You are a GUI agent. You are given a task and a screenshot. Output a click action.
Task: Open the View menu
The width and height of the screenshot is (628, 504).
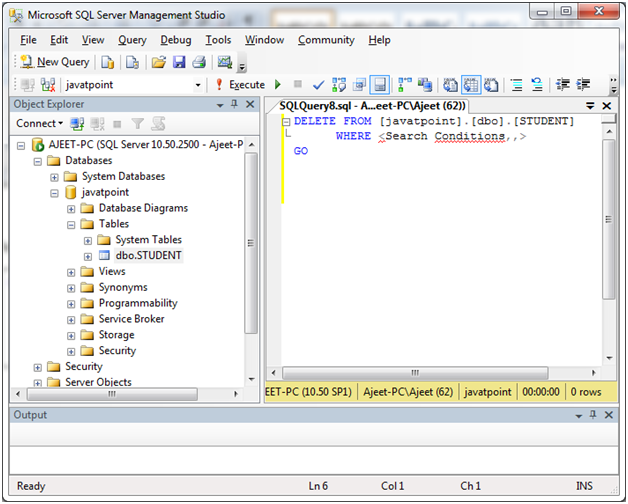point(93,40)
